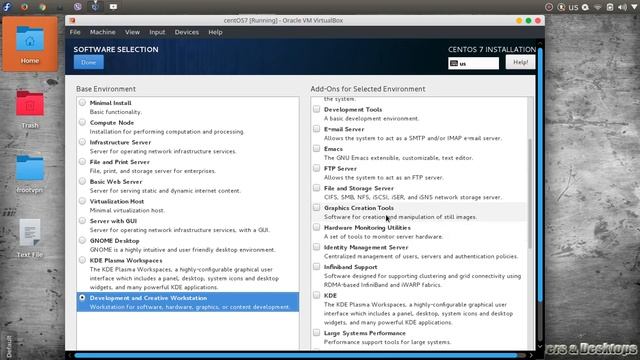Image resolution: width=640 pixels, height=360 pixels.
Task: Select the File and Print Server radio button
Action: tap(82, 161)
